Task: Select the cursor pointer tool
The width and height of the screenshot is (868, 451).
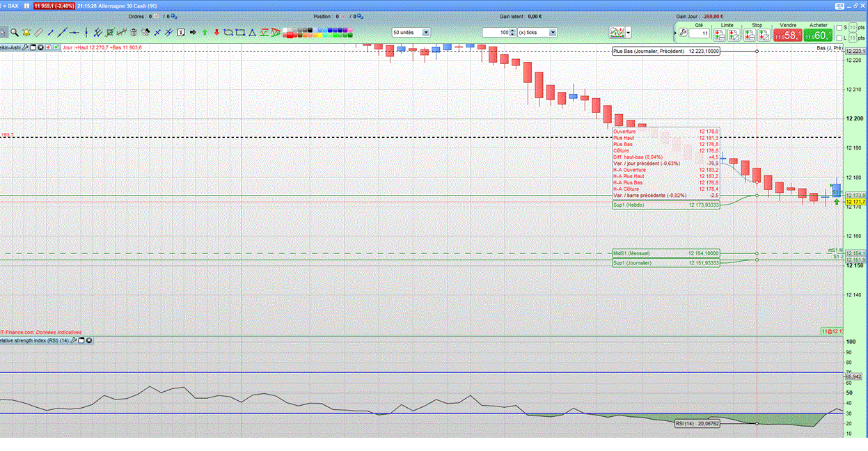Action: tap(3, 32)
